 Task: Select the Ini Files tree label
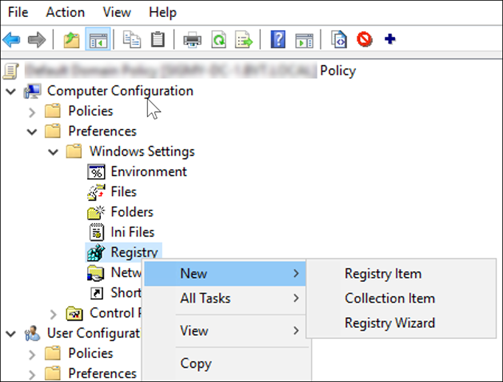(x=132, y=232)
